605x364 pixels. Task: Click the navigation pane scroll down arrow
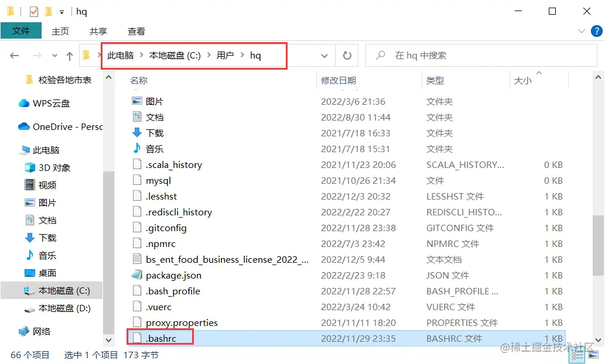pyautogui.click(x=109, y=340)
